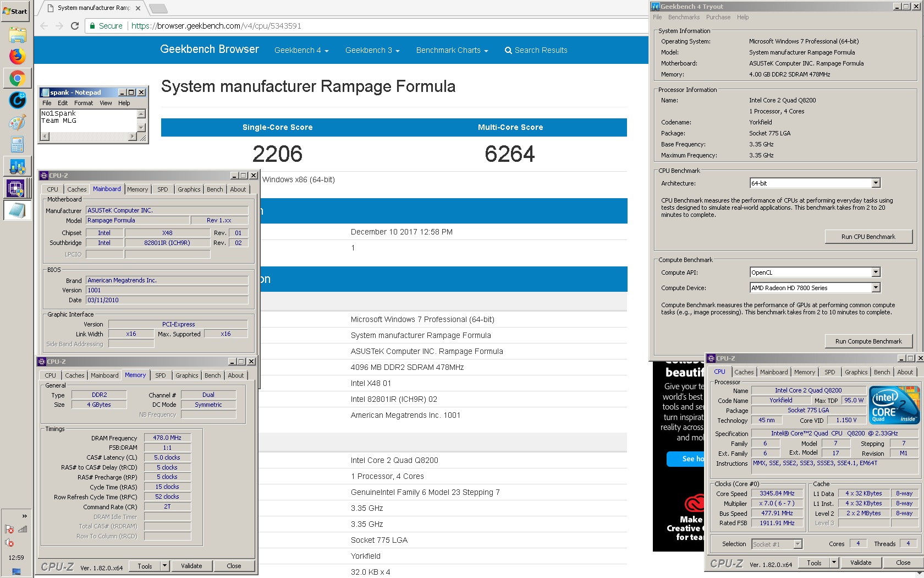Click Notepad vertical scrollbar up arrow
Screen dimensions: 924x578
(x=141, y=114)
